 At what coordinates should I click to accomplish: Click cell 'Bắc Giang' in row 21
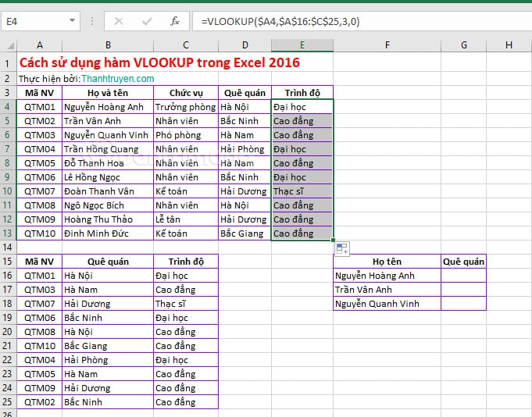click(x=108, y=346)
